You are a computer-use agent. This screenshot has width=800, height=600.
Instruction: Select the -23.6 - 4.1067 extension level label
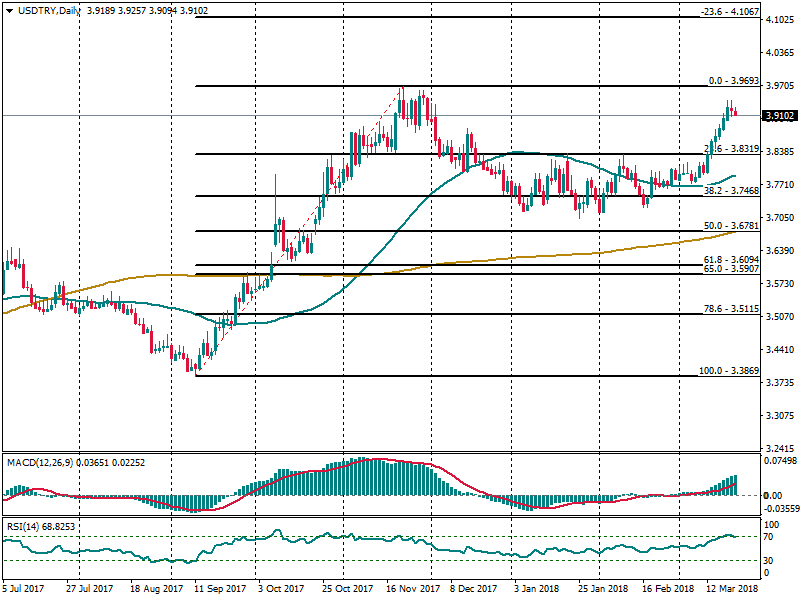pos(729,11)
